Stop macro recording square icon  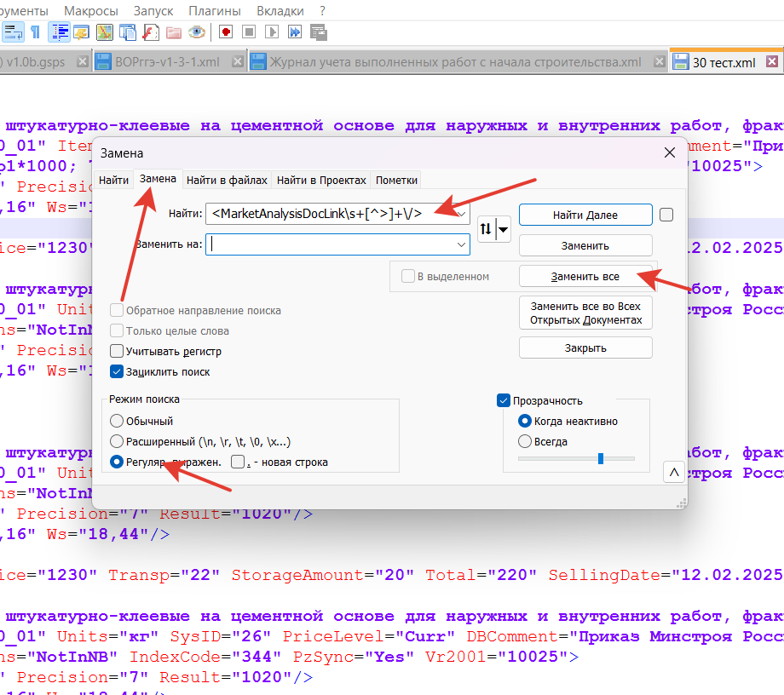pyautogui.click(x=249, y=32)
